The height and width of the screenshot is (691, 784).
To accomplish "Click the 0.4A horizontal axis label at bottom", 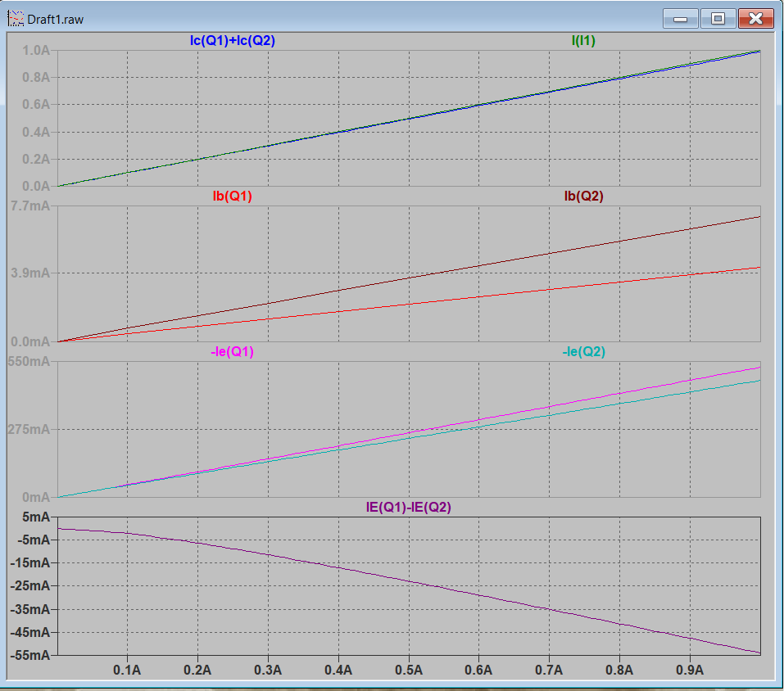I will tap(338, 670).
